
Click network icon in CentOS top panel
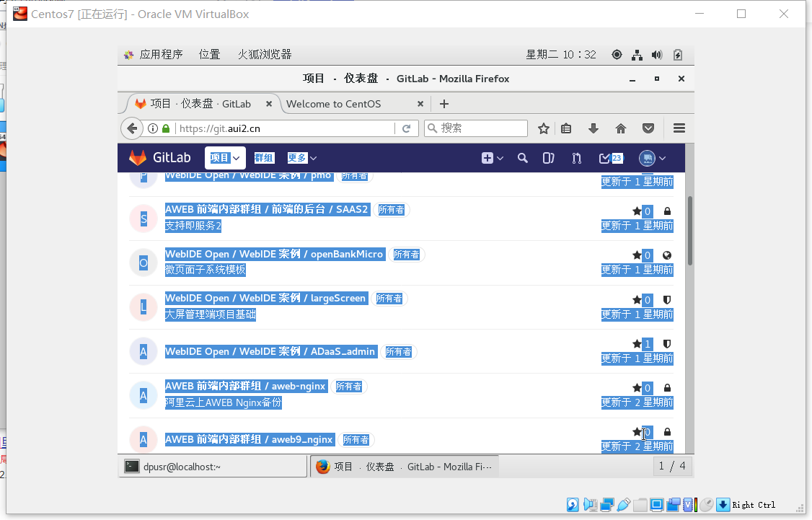point(637,55)
